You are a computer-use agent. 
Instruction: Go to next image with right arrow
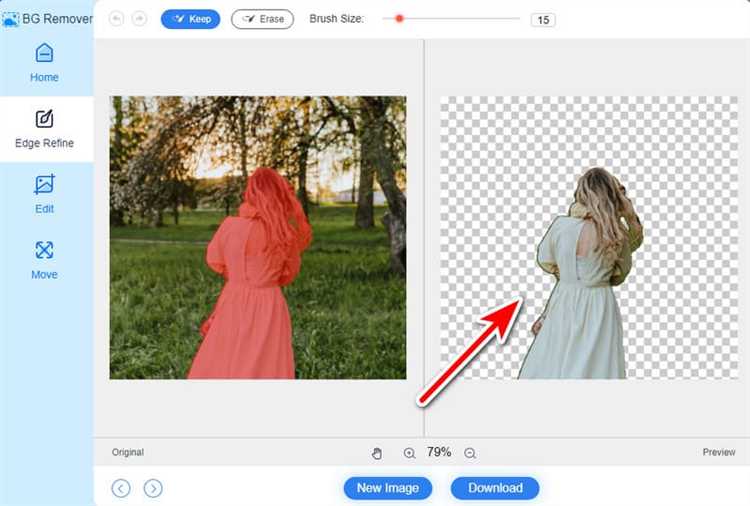click(153, 488)
